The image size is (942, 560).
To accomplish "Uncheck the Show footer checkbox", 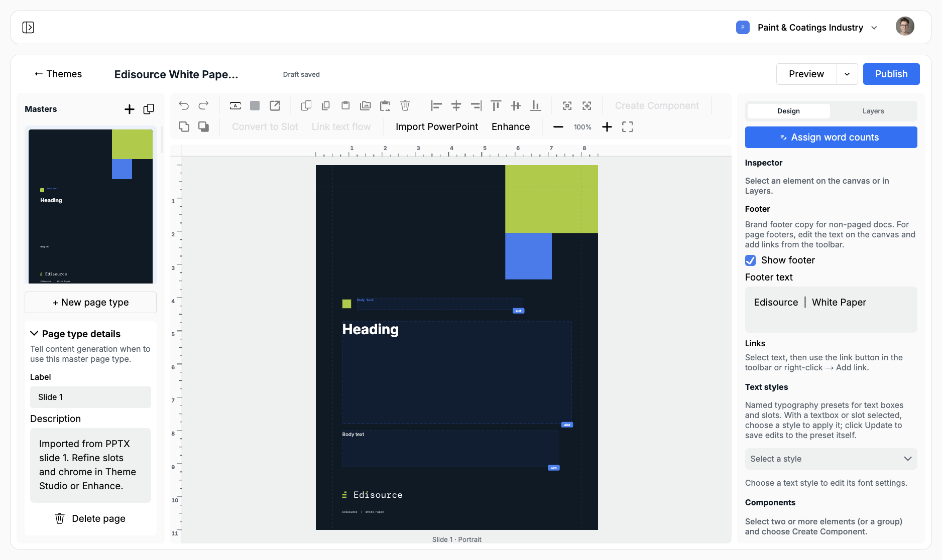I will [x=750, y=260].
